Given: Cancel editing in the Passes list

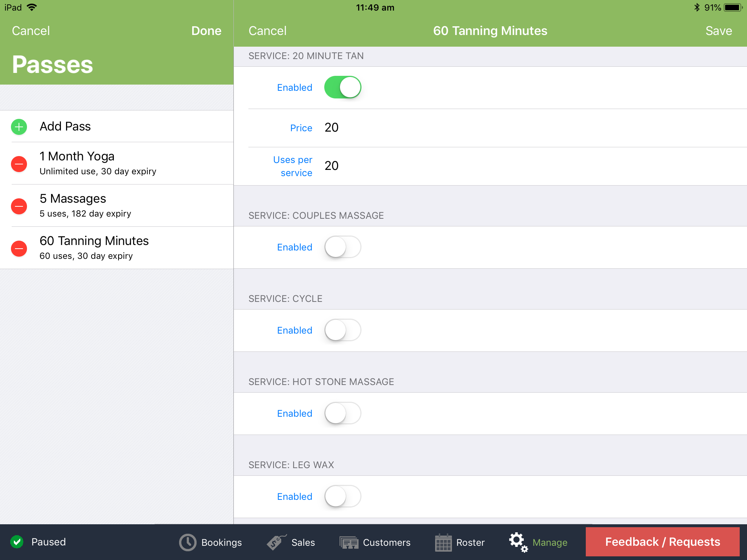Looking at the screenshot, I should click(31, 31).
